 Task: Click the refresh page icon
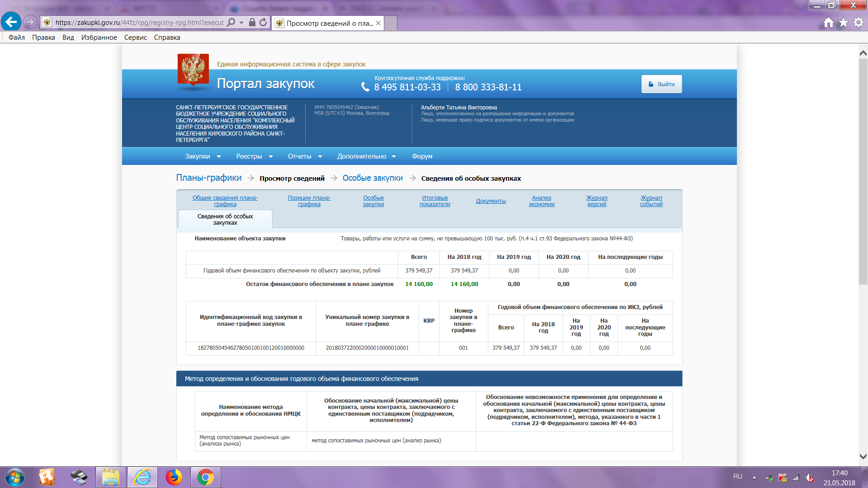(x=263, y=23)
